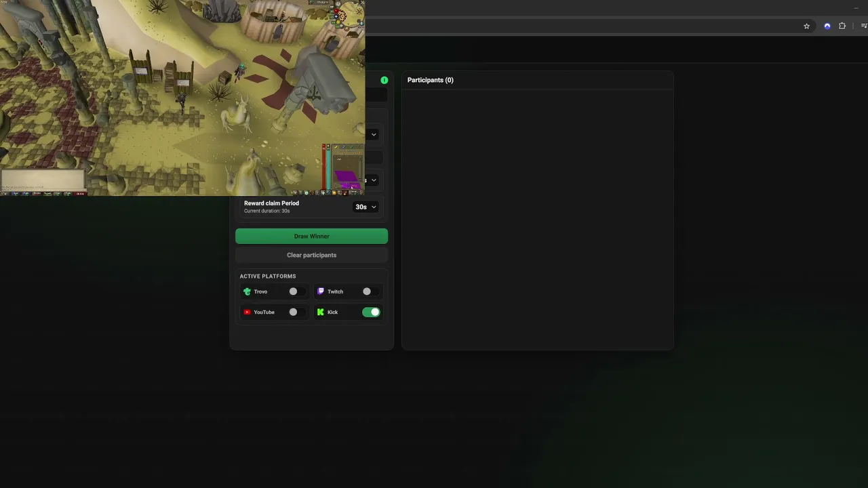Enable the Trovo platform toggle
This screenshot has width=868, height=488.
297,291
